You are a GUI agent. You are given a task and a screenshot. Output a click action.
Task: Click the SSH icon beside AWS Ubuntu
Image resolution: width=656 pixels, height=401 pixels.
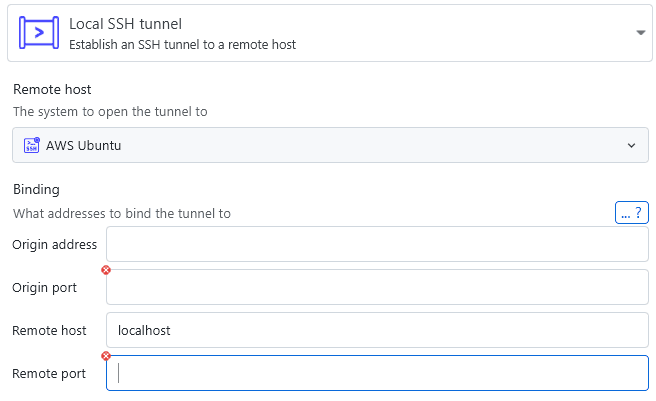point(31,145)
